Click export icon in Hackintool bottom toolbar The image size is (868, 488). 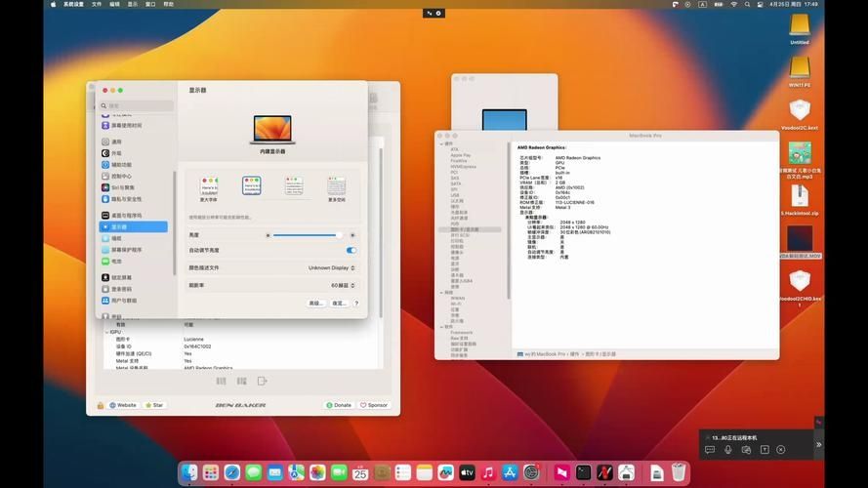pyautogui.click(x=263, y=381)
